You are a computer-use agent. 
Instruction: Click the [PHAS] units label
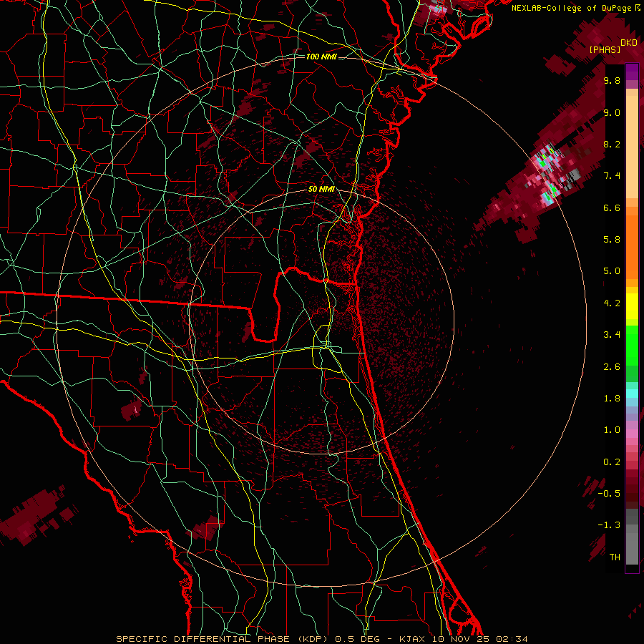(605, 49)
